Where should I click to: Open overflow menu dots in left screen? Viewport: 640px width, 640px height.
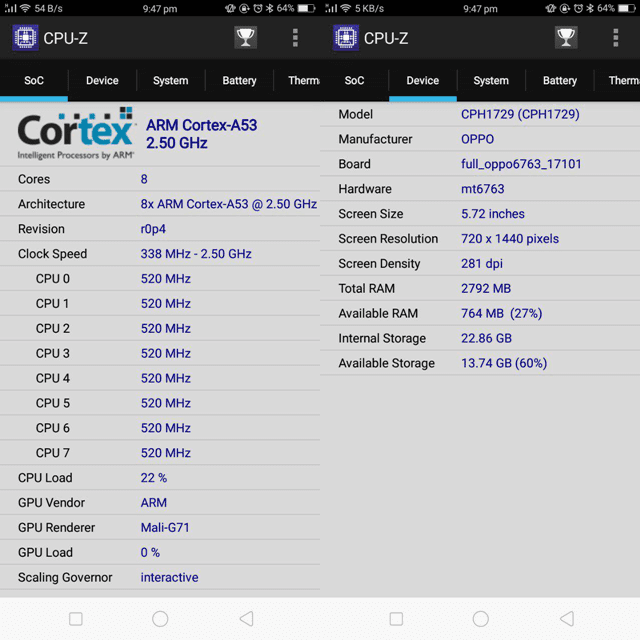coord(295,38)
